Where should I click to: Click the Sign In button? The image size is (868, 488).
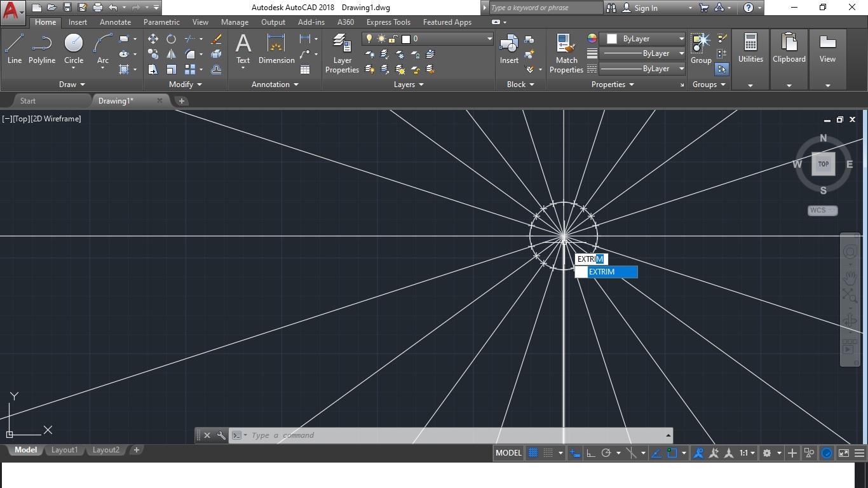[x=640, y=8]
